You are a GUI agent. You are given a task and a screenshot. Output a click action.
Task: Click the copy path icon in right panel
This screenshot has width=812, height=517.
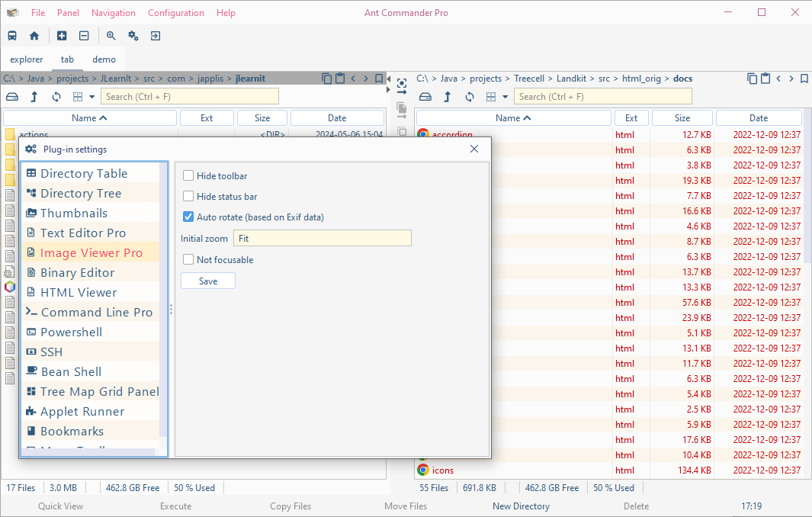coord(753,79)
